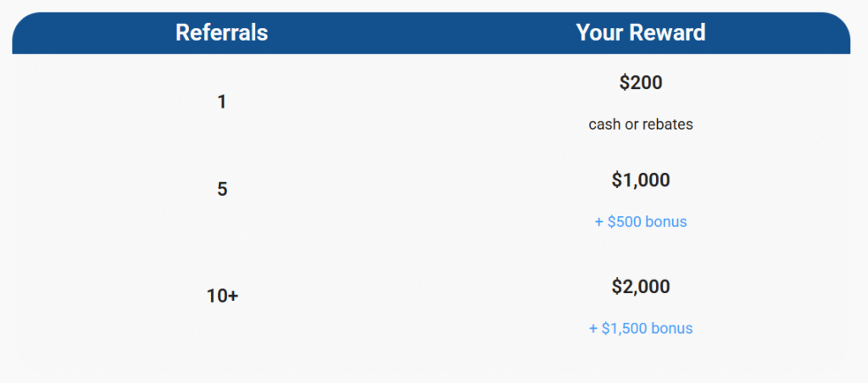Click the word "bonus" after $500

coord(667,222)
